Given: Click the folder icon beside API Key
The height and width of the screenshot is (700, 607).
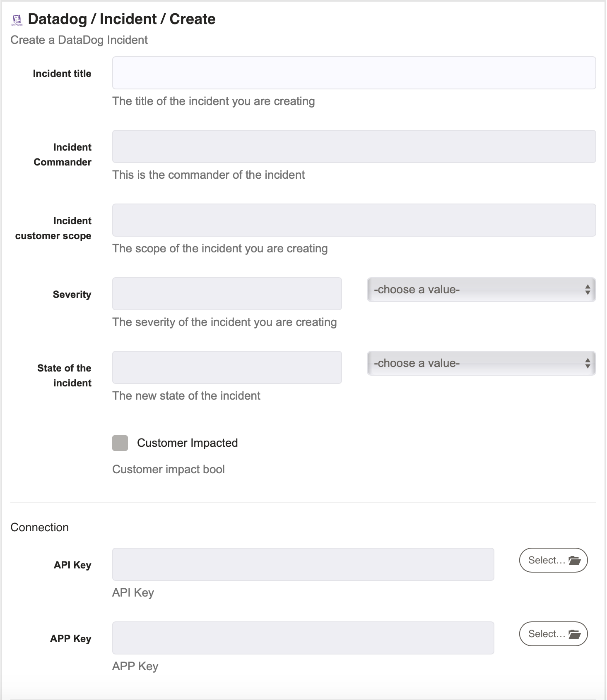Looking at the screenshot, I should pyautogui.click(x=575, y=560).
